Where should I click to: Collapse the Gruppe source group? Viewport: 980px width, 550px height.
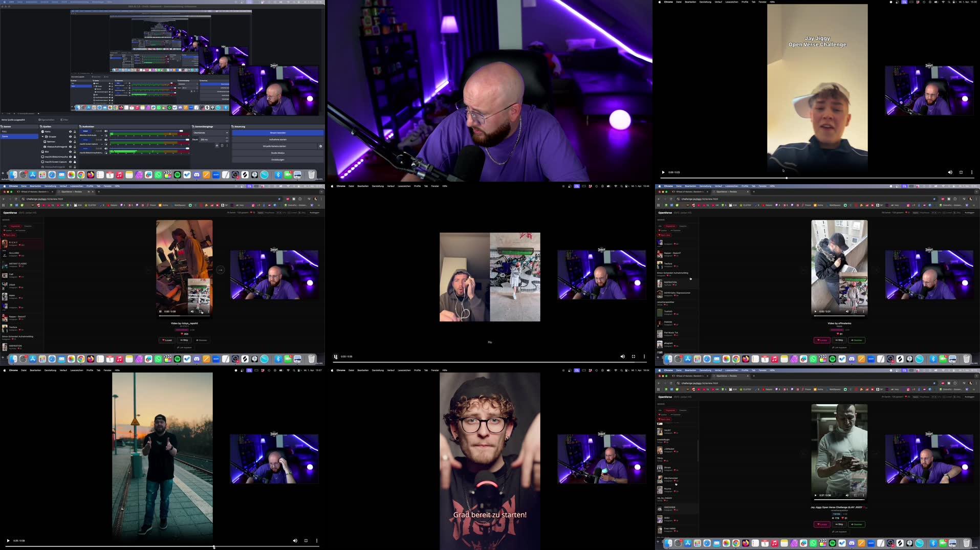pyautogui.click(x=42, y=137)
